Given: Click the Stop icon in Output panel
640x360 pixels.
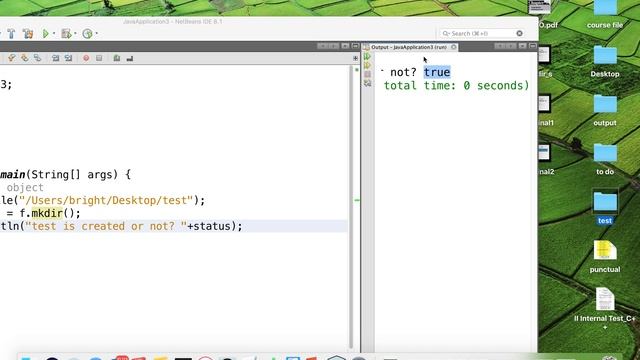Looking at the screenshot, I should point(367,74).
